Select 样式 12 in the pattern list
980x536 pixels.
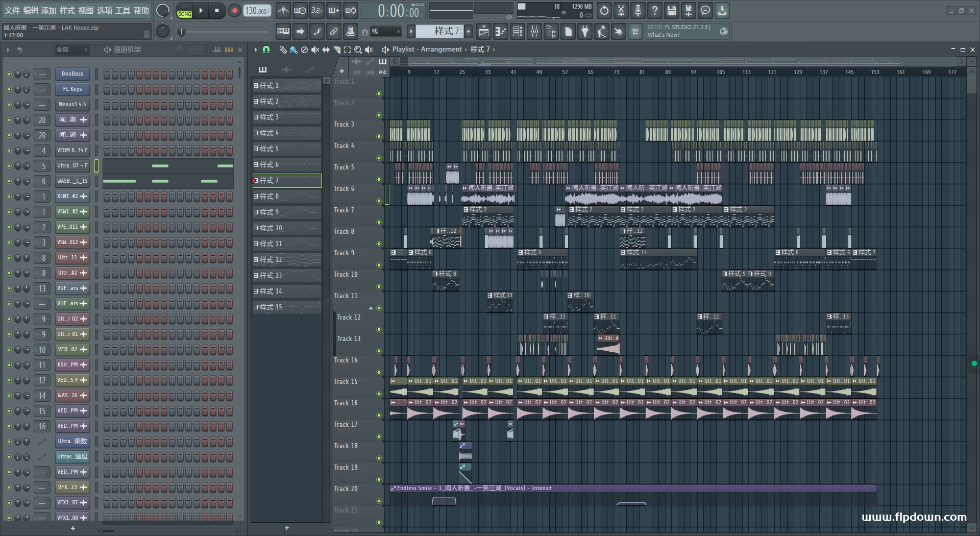(x=287, y=260)
